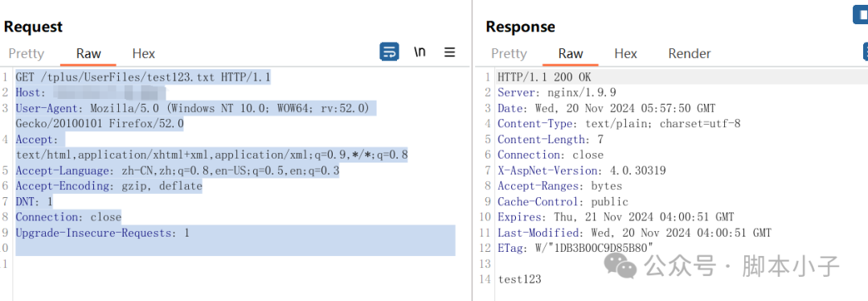Click the test123 response body text
The width and height of the screenshot is (868, 301).
519,279
